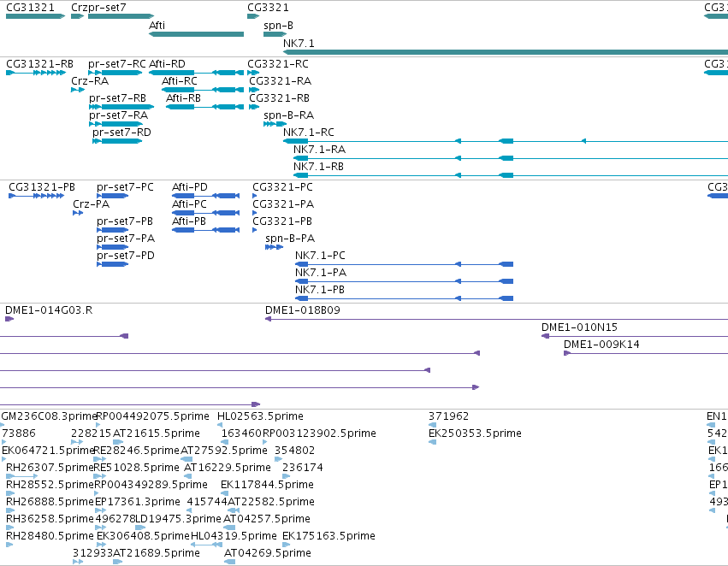Viewport: 728px width, 566px height.
Task: Click the DME1-014G03.R clone label
Action: 49,310
